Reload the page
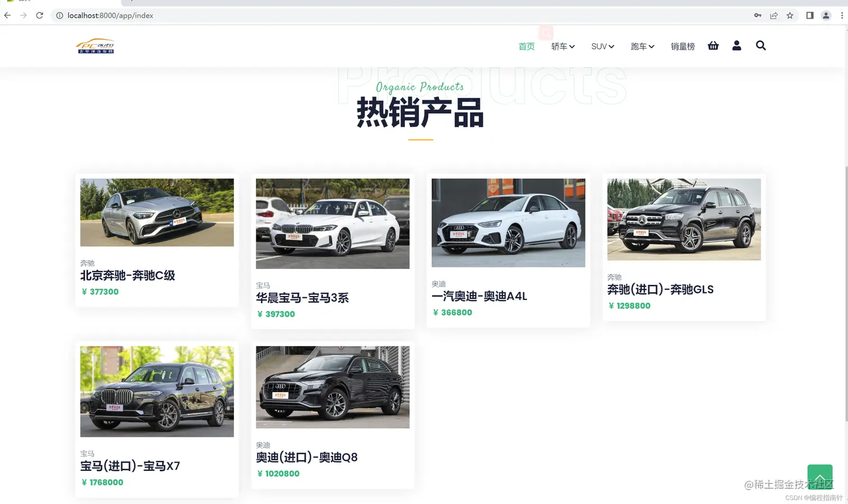The image size is (848, 504). point(39,16)
